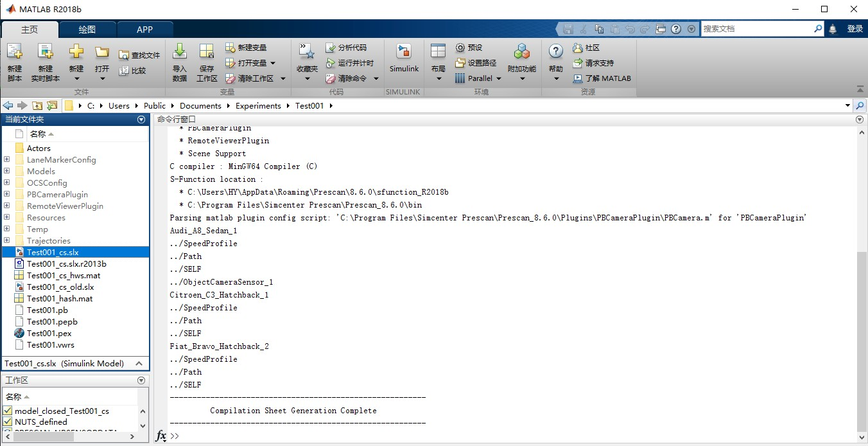Switch to the 绘图 (Plots) tab
Viewport: 868px width, 446px height.
[x=87, y=29]
